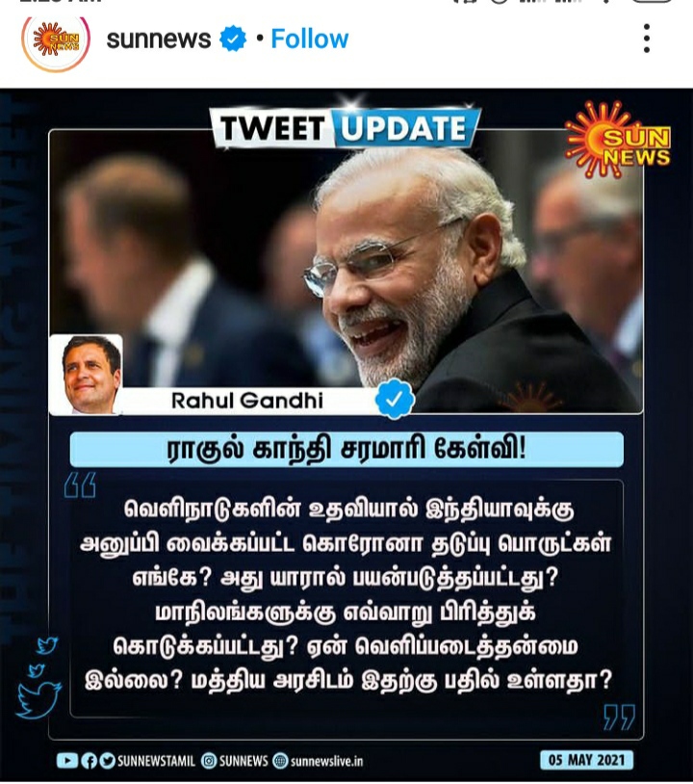Click the light blue Tamil headline bar
Viewport: 693px width, 784px height.
(346, 449)
